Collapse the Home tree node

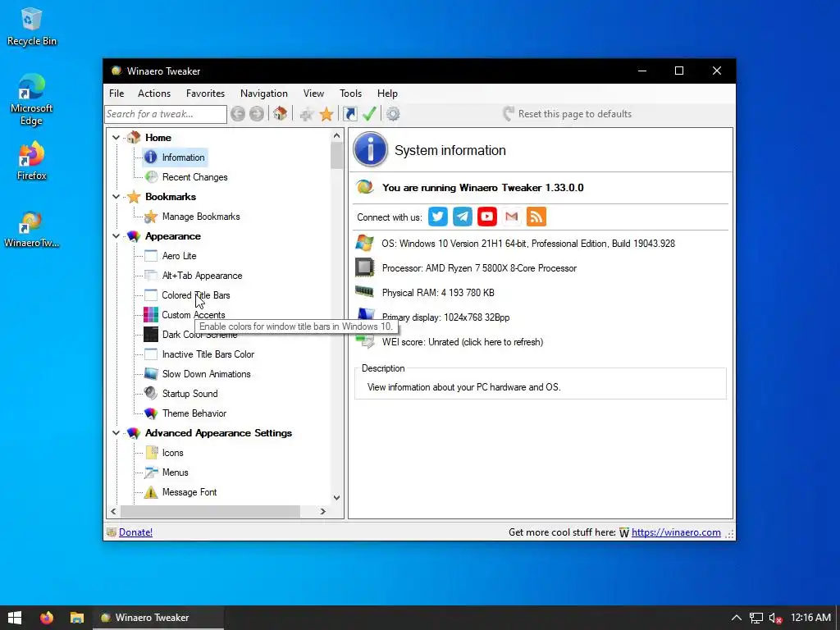click(116, 138)
